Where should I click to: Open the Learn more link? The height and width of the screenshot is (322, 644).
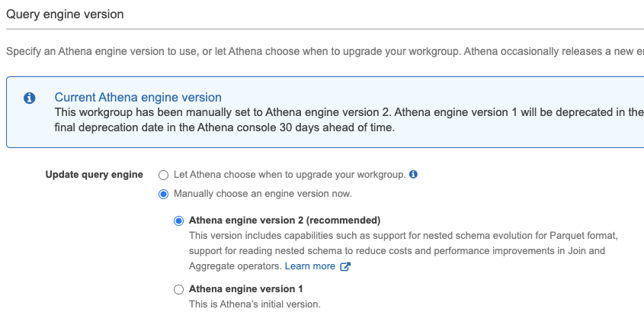[x=309, y=266]
